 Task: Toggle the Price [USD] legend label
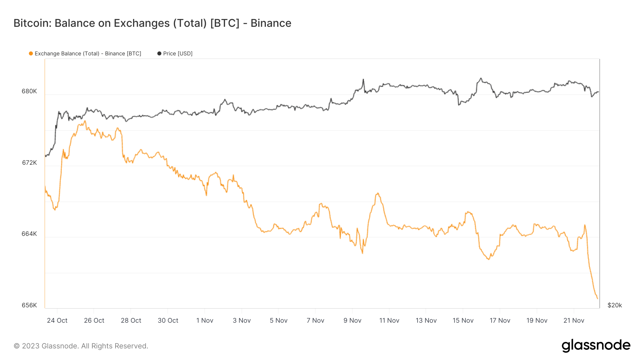[x=178, y=54]
